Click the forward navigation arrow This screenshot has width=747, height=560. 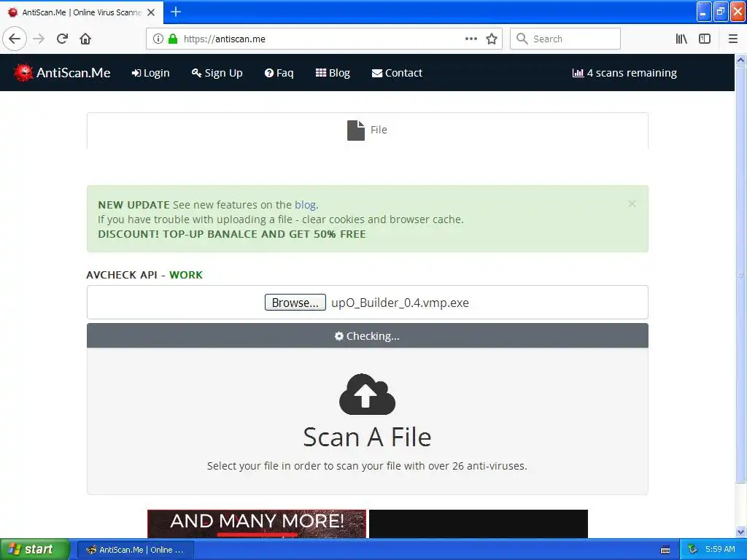[x=39, y=39]
